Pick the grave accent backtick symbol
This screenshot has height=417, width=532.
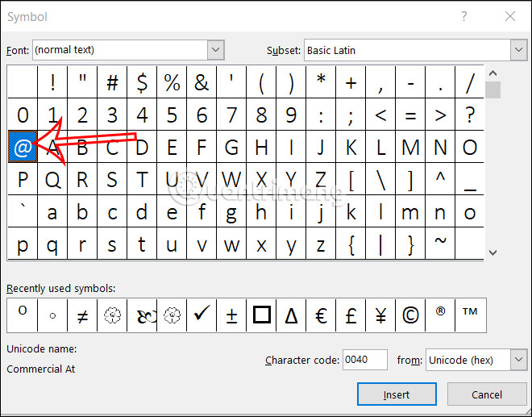pos(23,211)
